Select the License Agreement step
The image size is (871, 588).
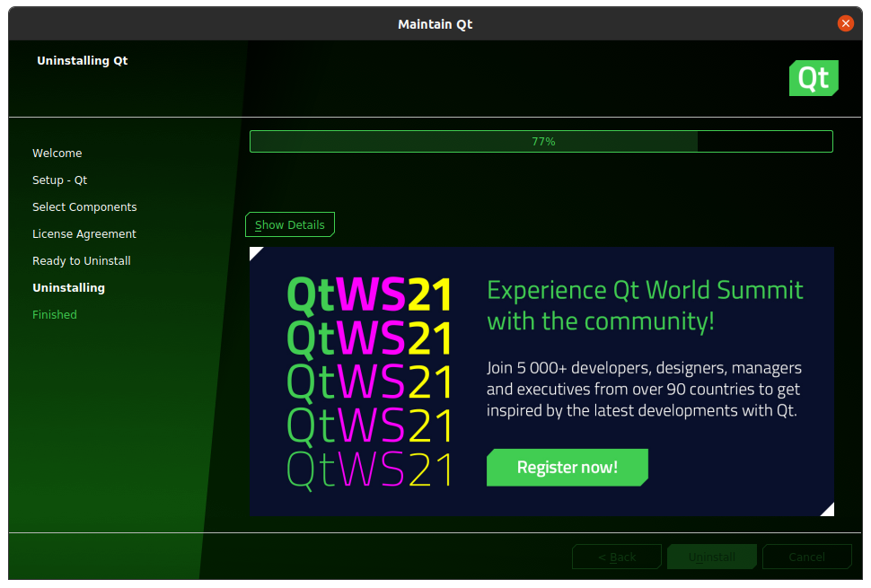[x=84, y=233]
